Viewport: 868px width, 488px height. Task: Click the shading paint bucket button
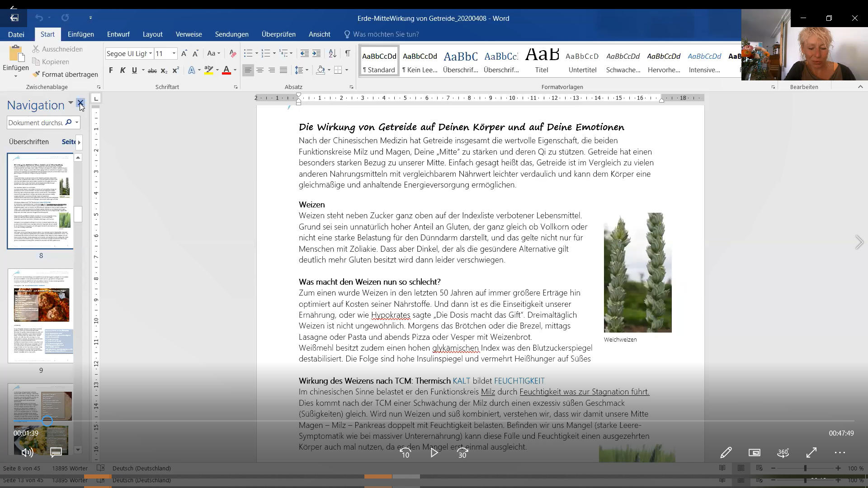(321, 70)
